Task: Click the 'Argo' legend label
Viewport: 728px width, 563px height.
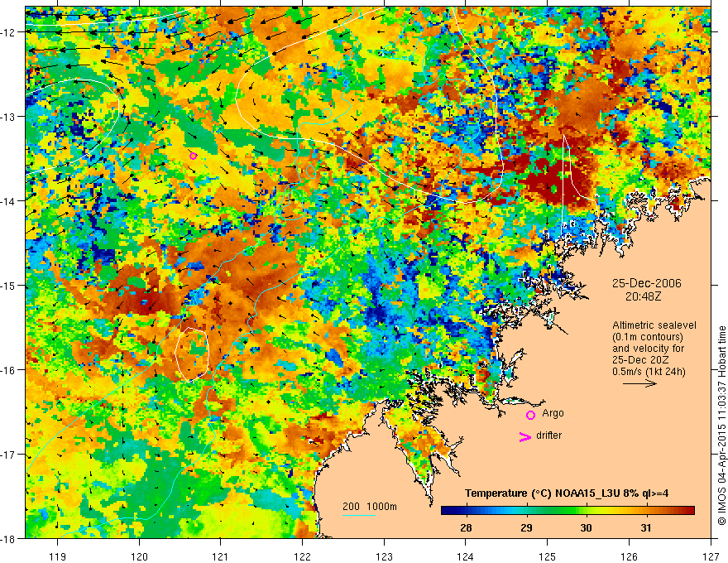Action: (x=553, y=413)
